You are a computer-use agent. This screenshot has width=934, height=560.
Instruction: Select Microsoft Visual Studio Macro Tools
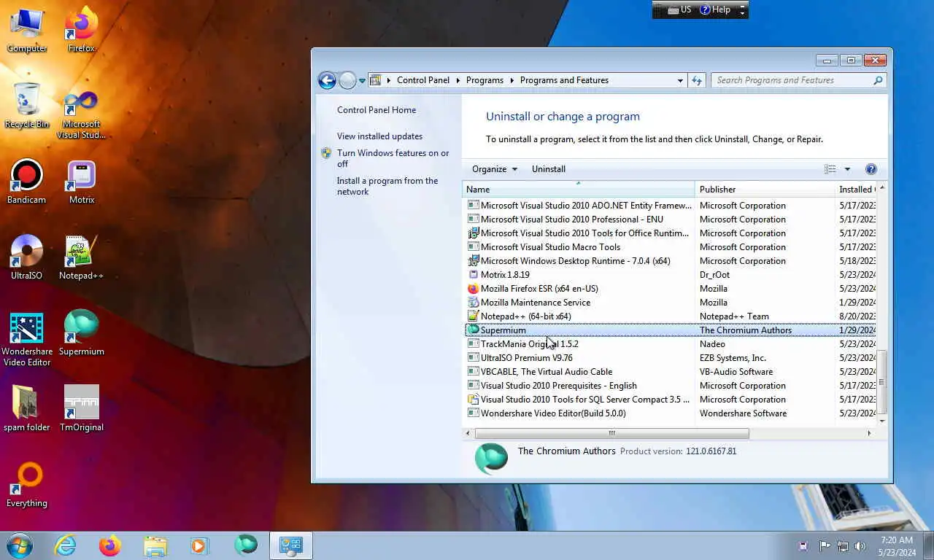coord(670,247)
